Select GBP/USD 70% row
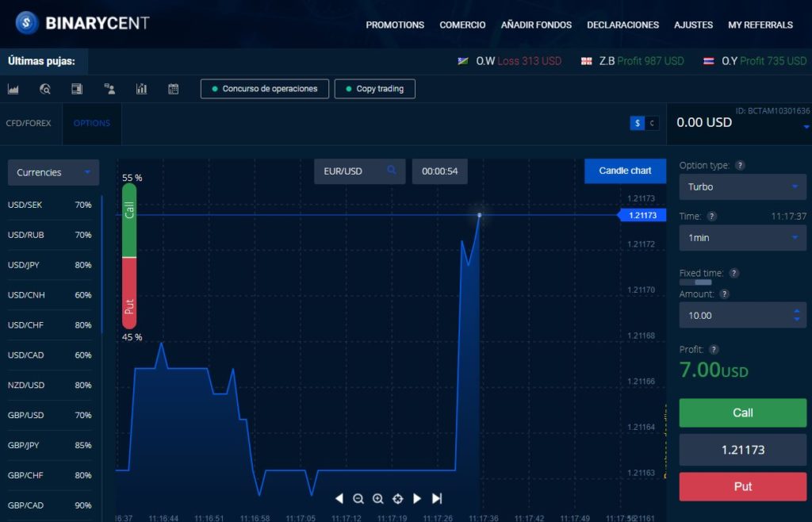 [50, 416]
